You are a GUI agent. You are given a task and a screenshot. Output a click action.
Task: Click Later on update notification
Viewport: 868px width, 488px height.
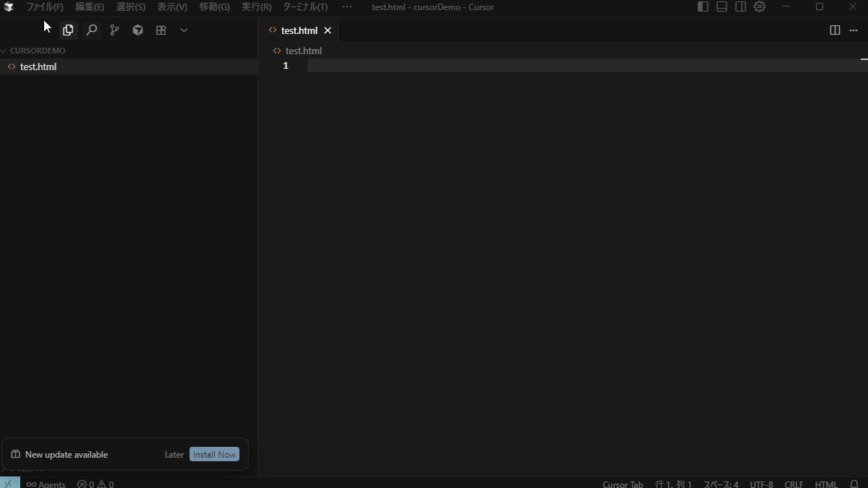174,455
